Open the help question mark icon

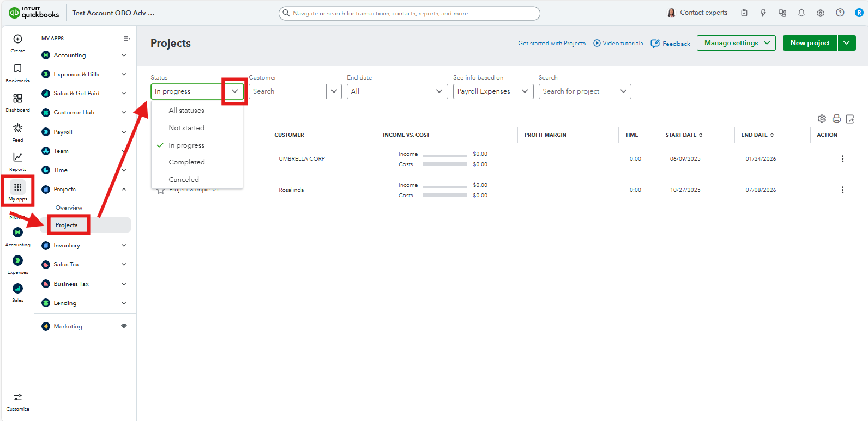[x=840, y=13]
